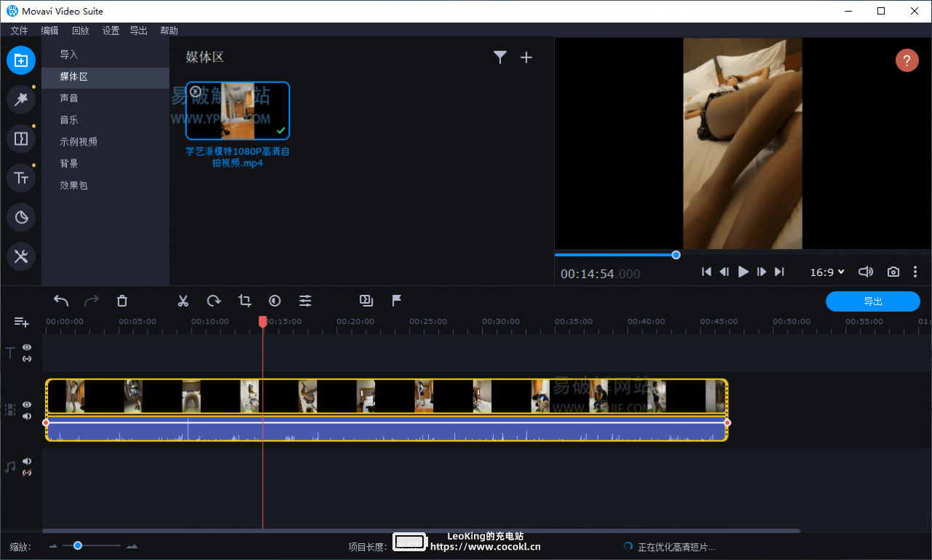Skip to the clip end in player

click(x=779, y=272)
